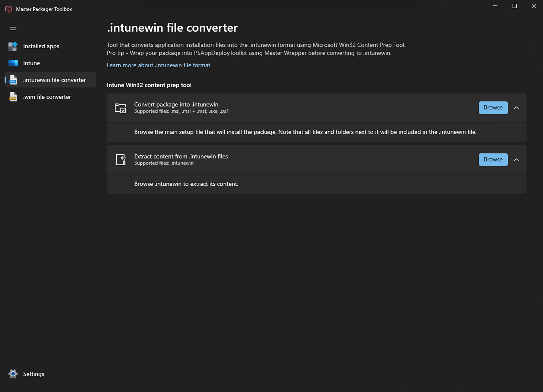Browse for package to convert to .intunewin
The height and width of the screenshot is (392, 543).
pos(493,108)
